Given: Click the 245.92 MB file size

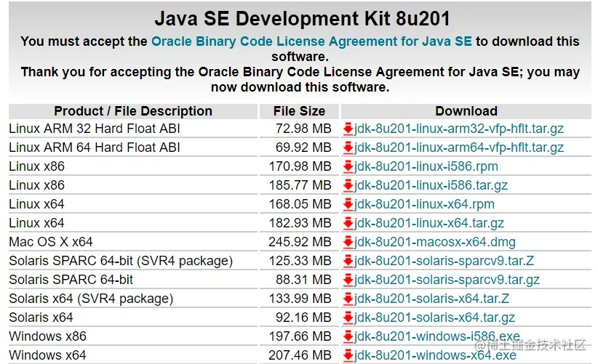Looking at the screenshot, I should [x=300, y=242].
